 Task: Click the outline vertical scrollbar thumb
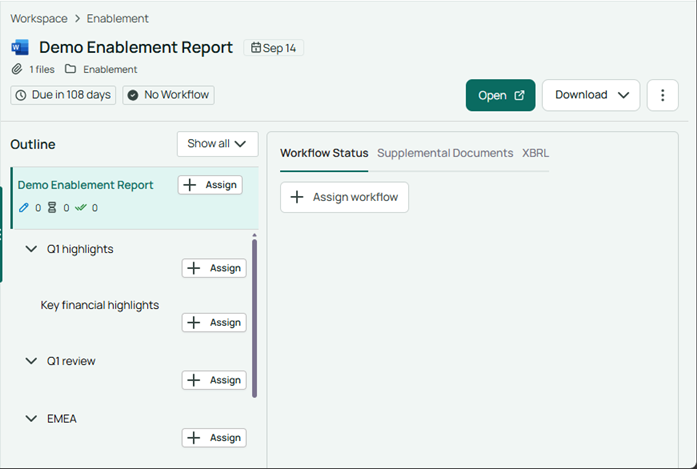pyautogui.click(x=255, y=318)
